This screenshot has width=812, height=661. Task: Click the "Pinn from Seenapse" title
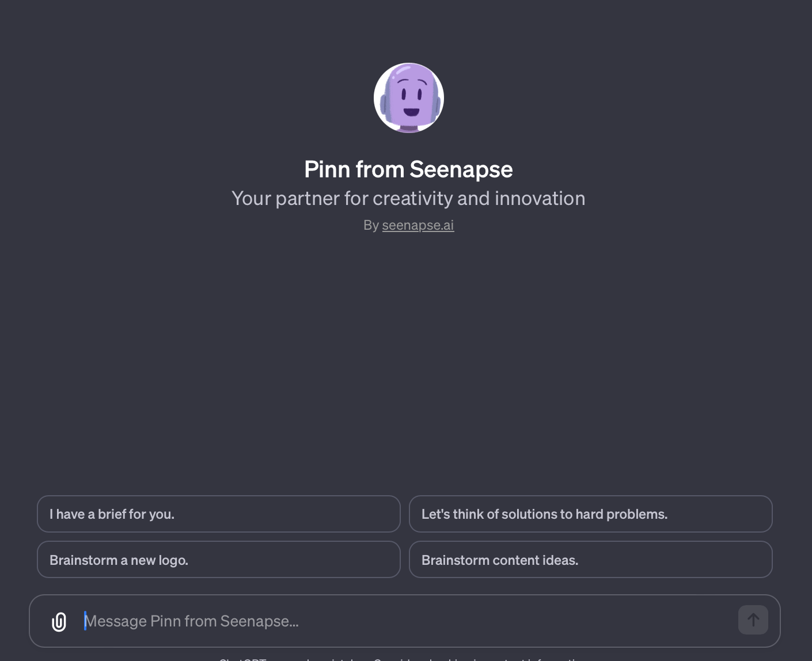point(408,169)
